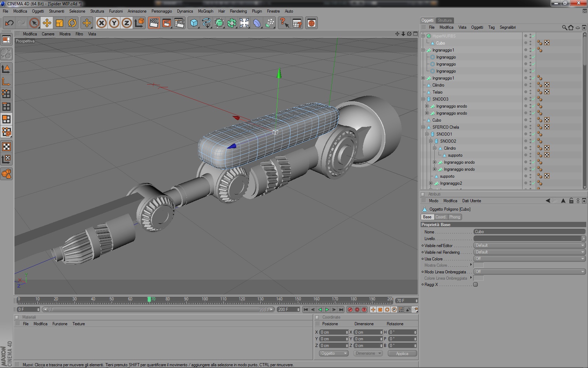
Task: Collapse SFERICO Chela tree node
Action: pyautogui.click(x=423, y=127)
